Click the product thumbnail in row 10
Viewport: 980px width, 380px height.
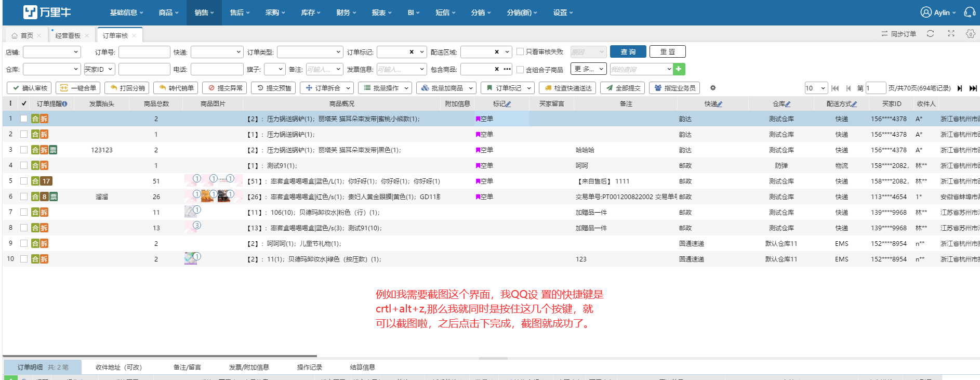191,258
